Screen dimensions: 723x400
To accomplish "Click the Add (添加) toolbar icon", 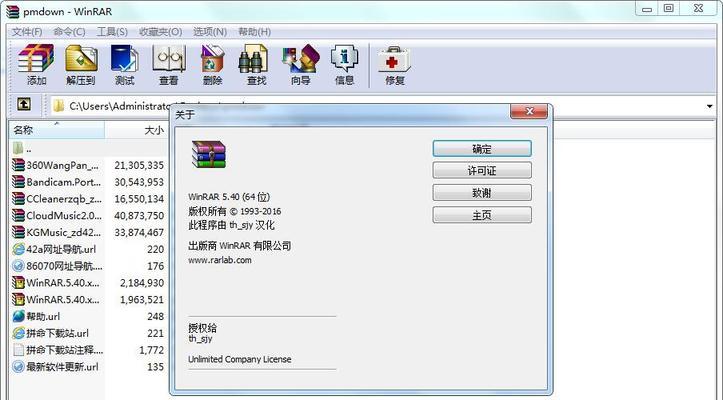I will point(36,59).
